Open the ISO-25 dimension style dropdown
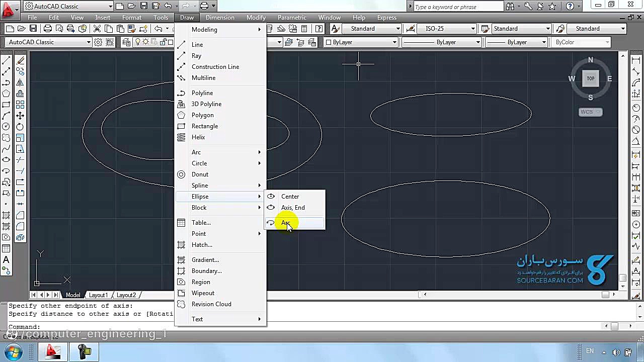The image size is (644, 362). [x=446, y=29]
